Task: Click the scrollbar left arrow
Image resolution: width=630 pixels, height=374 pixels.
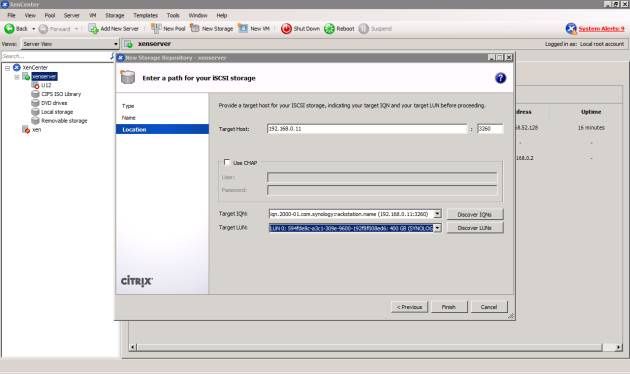Action: tap(133, 347)
